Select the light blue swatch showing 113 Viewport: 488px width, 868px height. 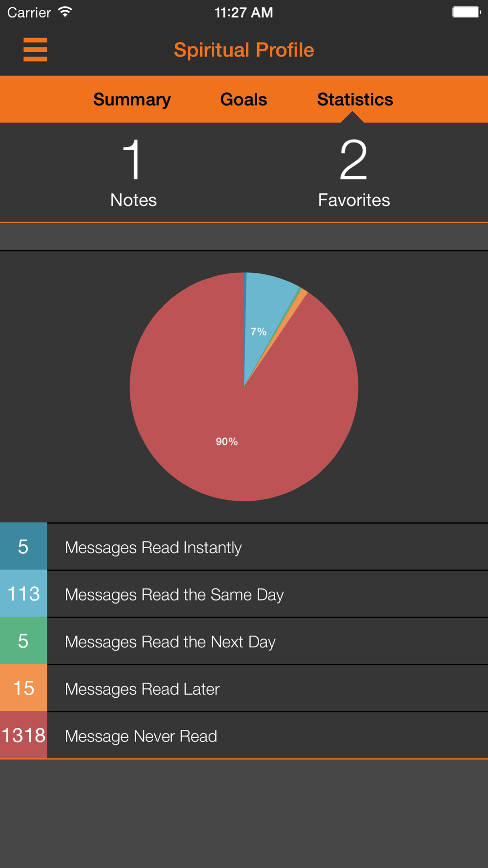point(23,594)
